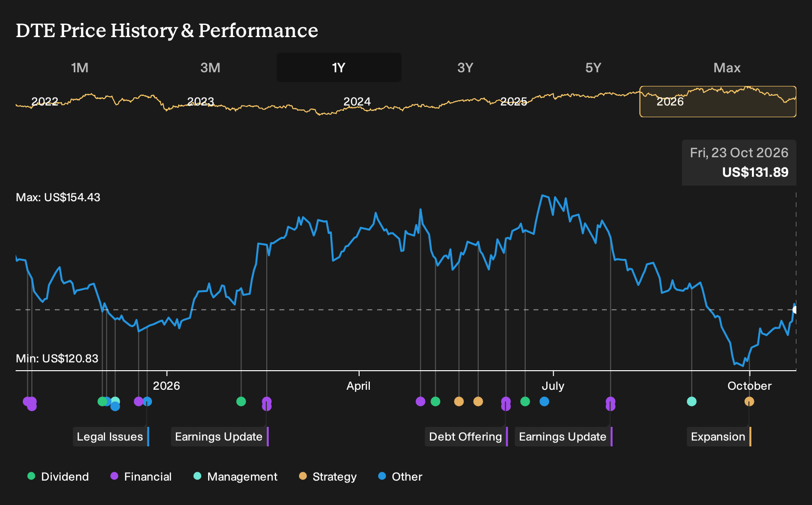The height and width of the screenshot is (505, 812).
Task: Toggle the Strategy legend filter
Action: coord(328,477)
